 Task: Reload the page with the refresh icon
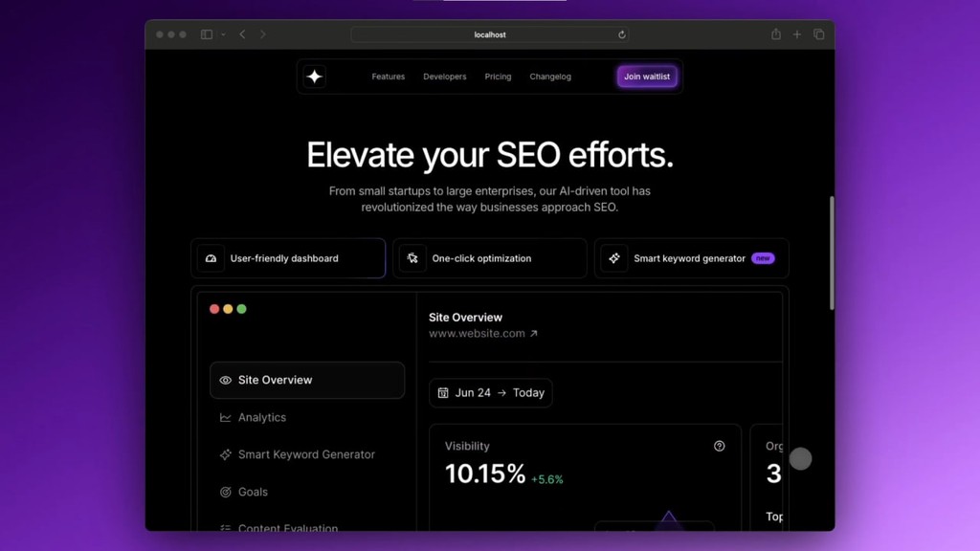coord(622,35)
